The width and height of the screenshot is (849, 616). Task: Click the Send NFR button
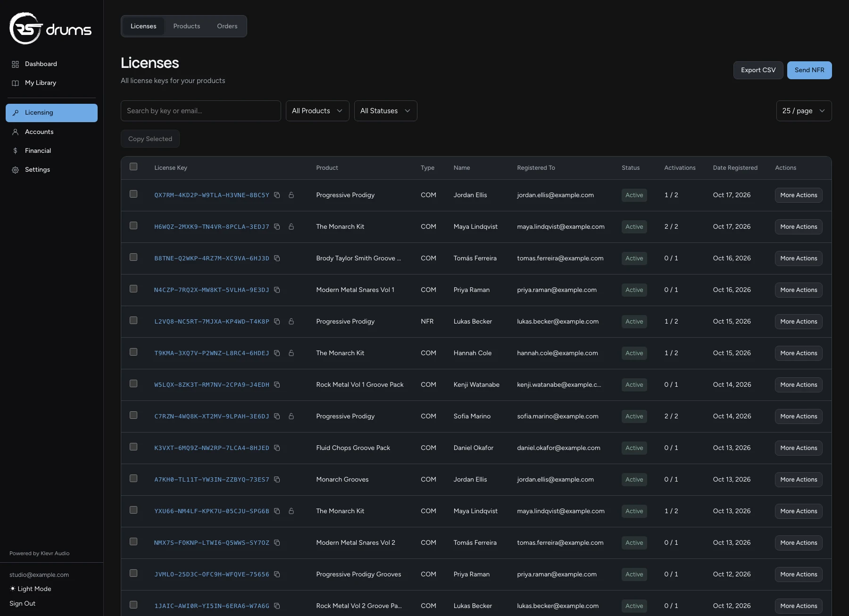(809, 70)
